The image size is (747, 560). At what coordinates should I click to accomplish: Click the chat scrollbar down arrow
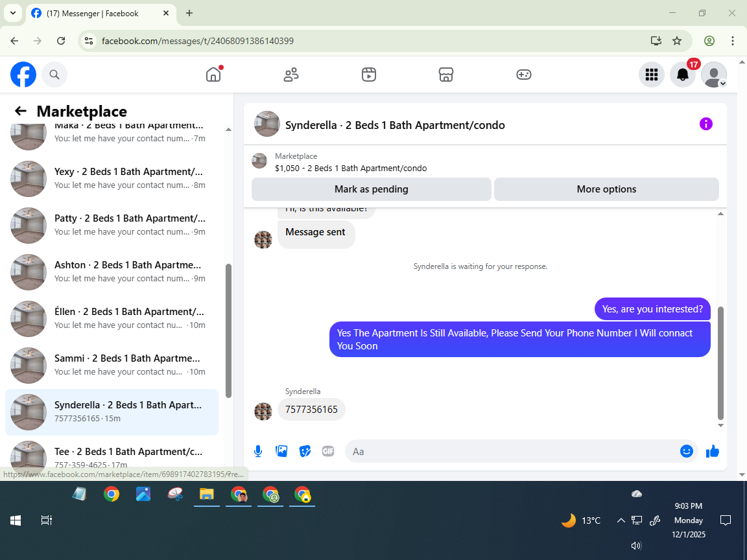tap(720, 425)
